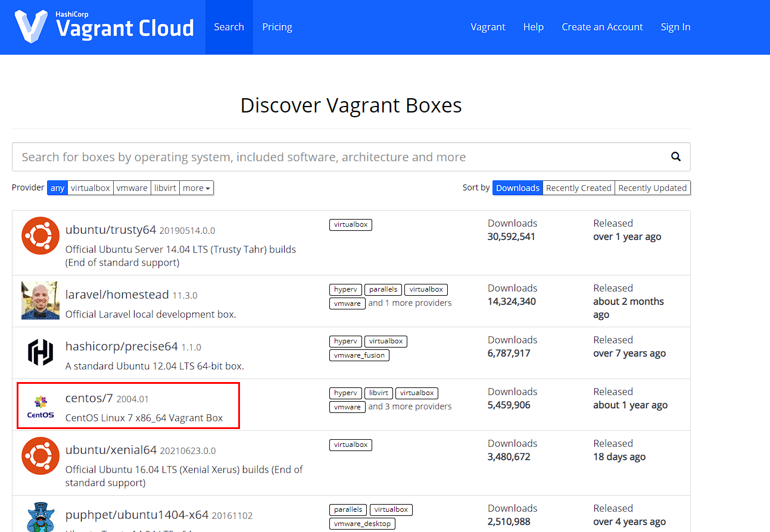Click Sign In
Viewport: 770px width, 532px height.
[x=675, y=27]
